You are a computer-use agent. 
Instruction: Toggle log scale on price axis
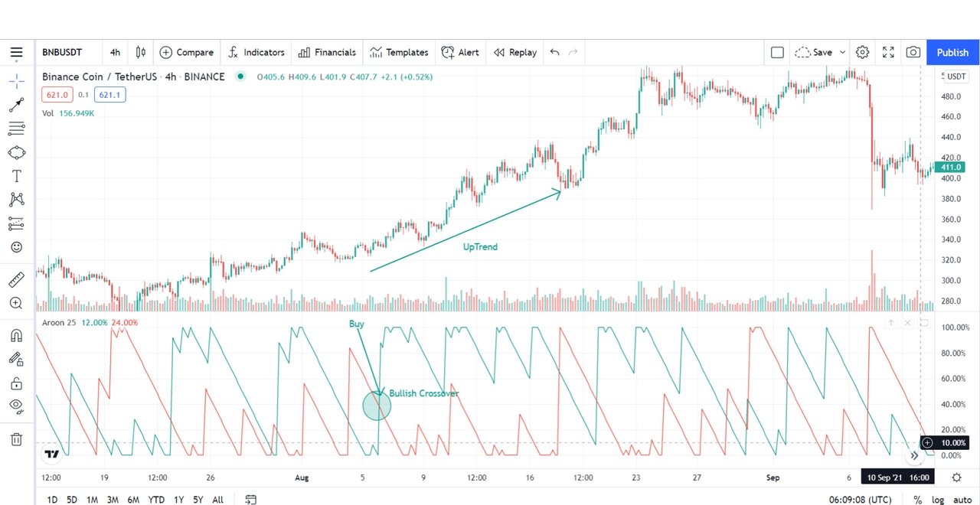click(938, 500)
